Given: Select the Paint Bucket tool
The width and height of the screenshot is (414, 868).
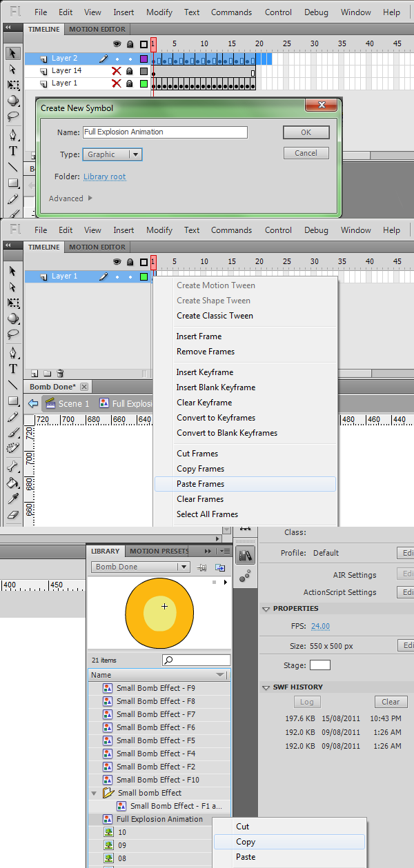Looking at the screenshot, I should [x=12, y=483].
